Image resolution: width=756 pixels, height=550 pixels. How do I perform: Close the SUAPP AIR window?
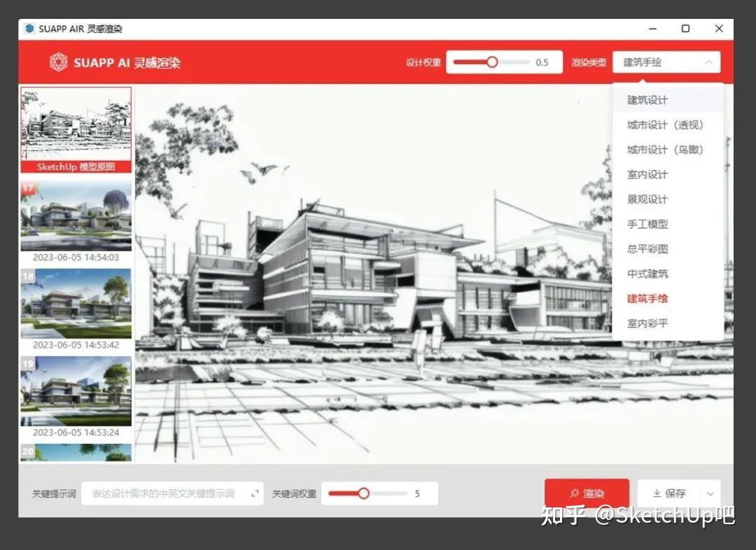[x=719, y=29]
